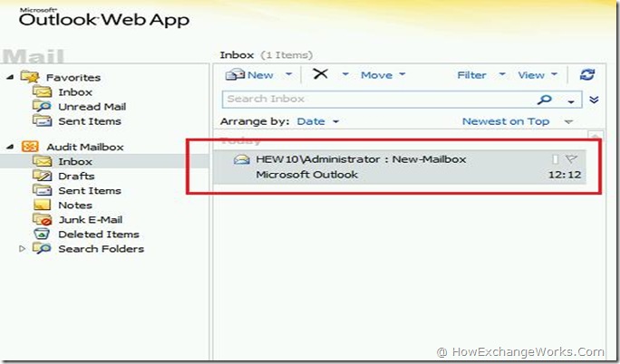The width and height of the screenshot is (620, 364).
Task: Open the Move dropdown menu
Action: [x=383, y=74]
